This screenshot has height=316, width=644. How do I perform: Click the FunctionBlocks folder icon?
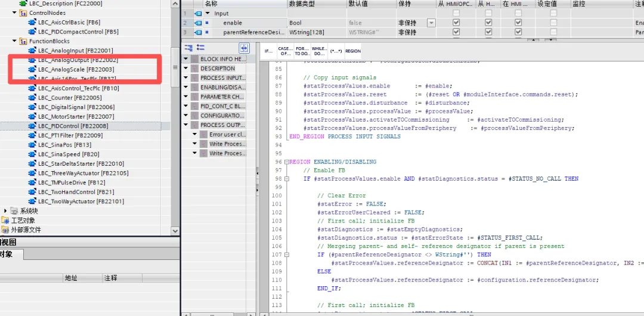pos(23,41)
